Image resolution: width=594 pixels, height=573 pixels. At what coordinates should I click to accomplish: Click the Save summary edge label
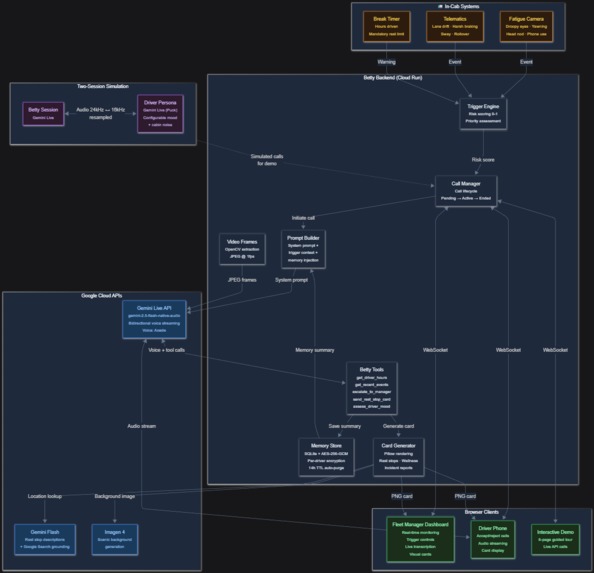pos(345,426)
